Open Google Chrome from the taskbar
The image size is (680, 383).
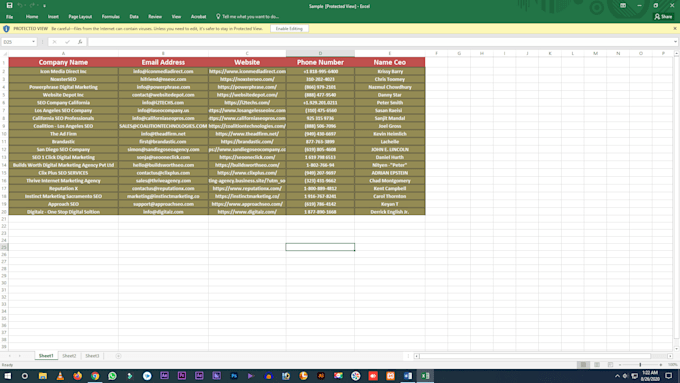[95, 376]
